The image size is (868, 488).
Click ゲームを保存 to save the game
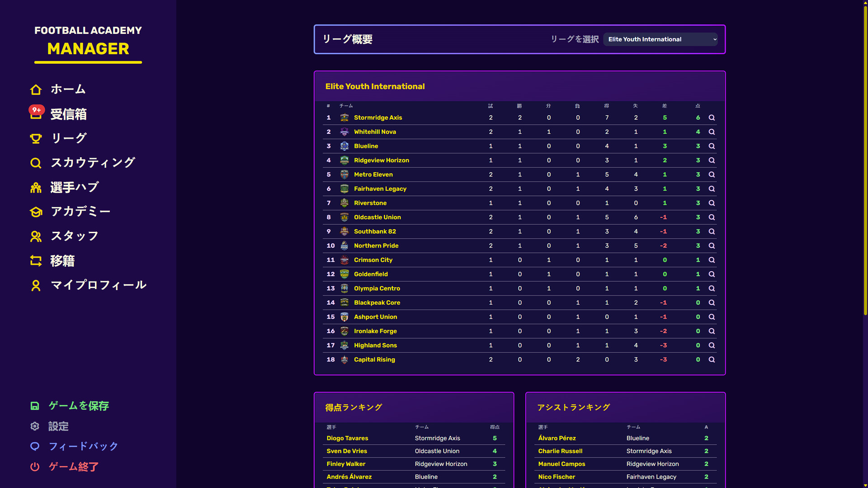79,406
